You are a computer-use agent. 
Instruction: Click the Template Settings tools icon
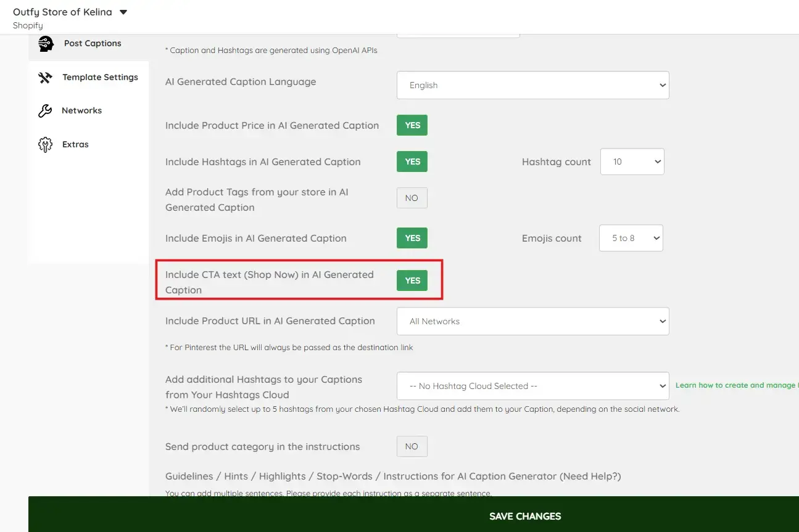45,78
